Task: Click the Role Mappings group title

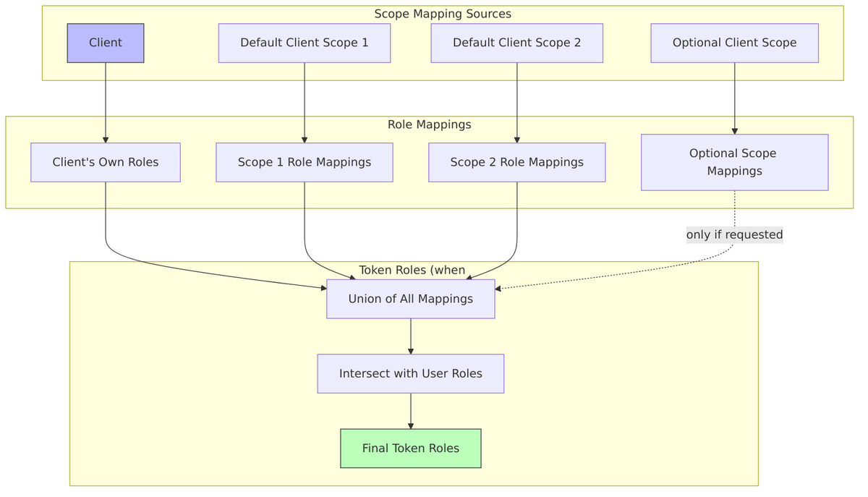Action: [x=429, y=124]
